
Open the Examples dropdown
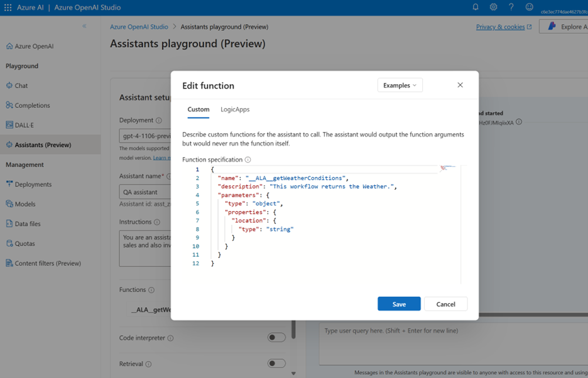tap(400, 85)
